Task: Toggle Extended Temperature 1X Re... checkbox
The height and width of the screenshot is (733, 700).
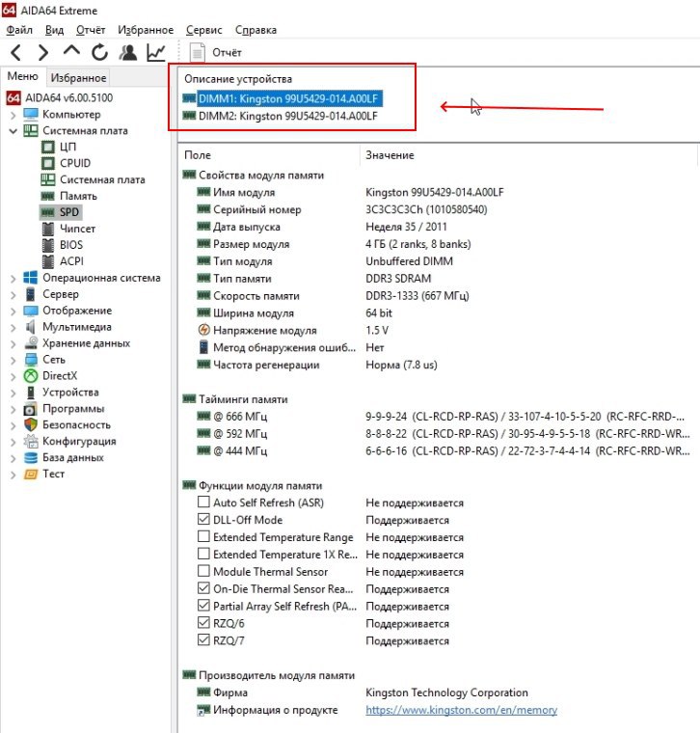Action: [203, 554]
